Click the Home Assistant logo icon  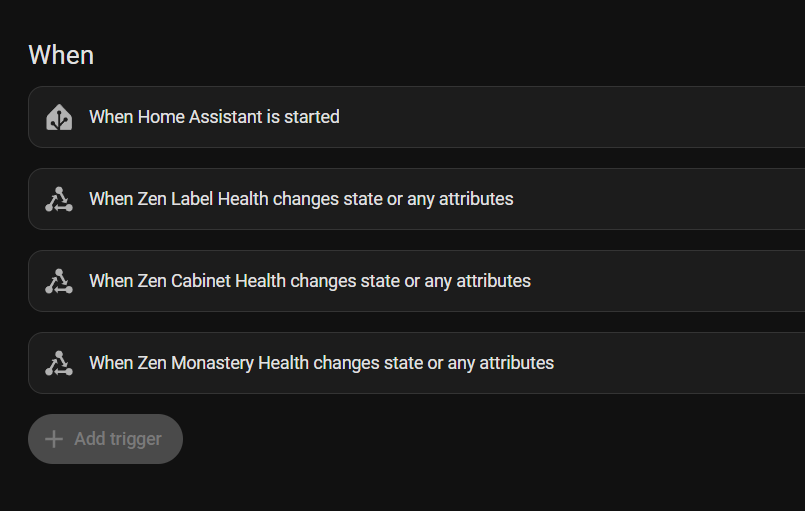click(x=59, y=117)
